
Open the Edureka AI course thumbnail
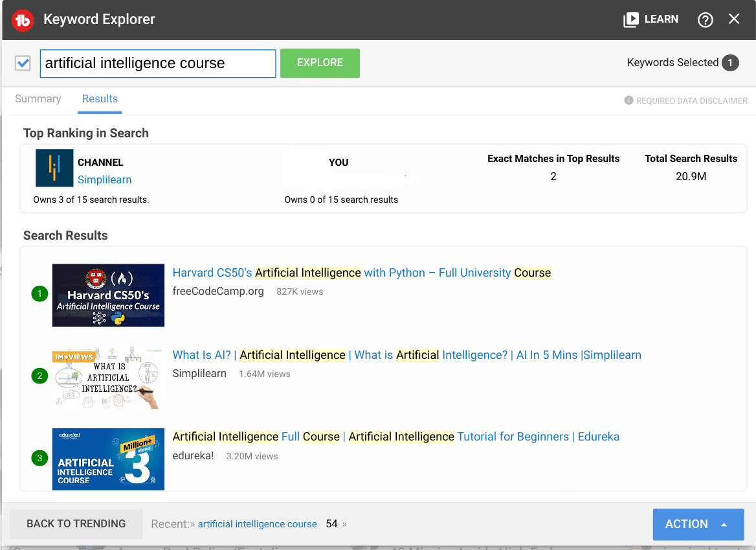coord(108,459)
